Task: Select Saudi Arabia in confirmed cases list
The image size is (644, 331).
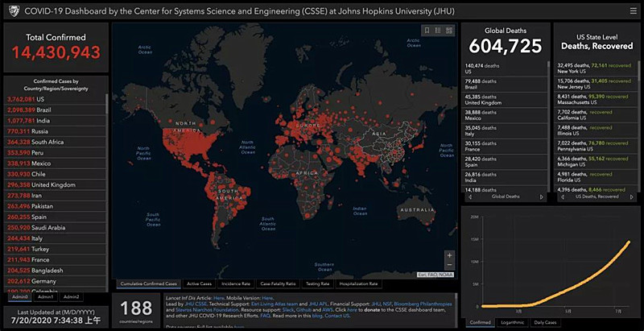Action: point(56,227)
